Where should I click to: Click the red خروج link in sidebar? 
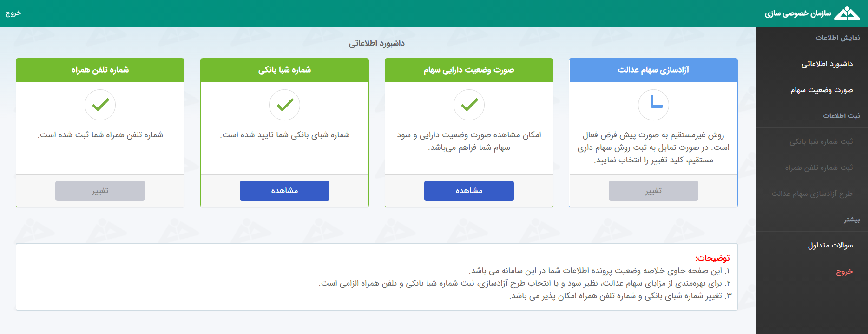pyautogui.click(x=844, y=271)
